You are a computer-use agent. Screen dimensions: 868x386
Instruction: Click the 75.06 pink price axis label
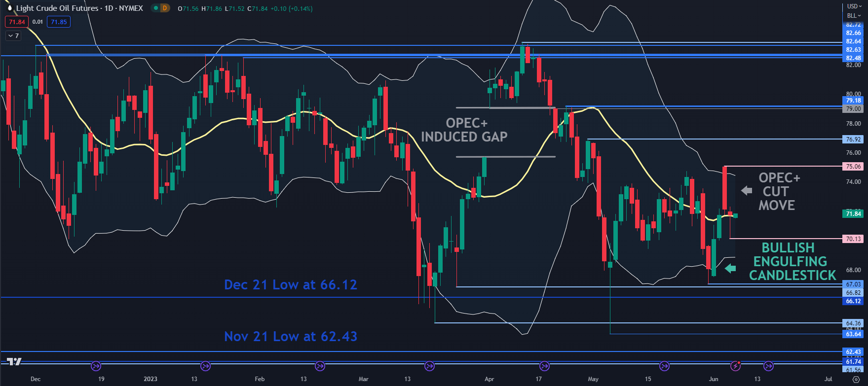pos(853,166)
